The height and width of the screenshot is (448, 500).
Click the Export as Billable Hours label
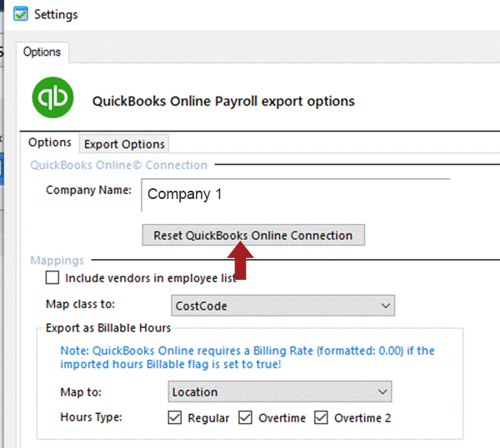coord(108,328)
